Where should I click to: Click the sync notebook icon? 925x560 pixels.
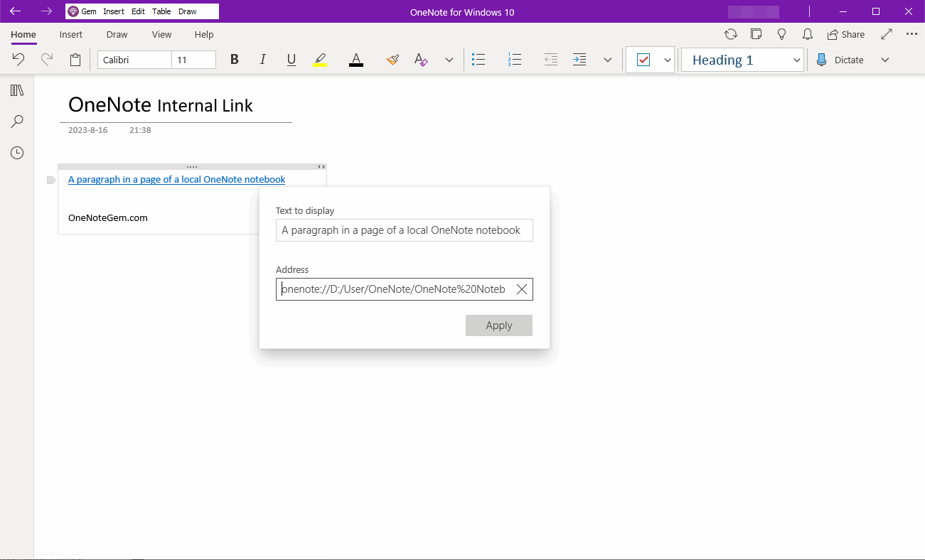pos(731,34)
